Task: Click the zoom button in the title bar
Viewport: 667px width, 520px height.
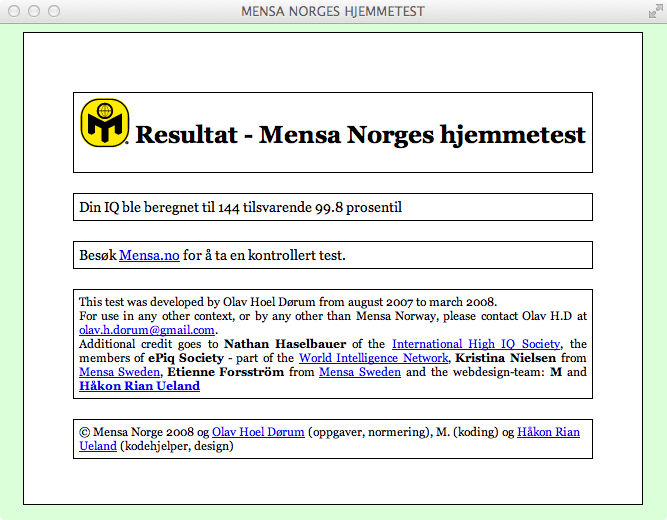Action: coord(54,11)
